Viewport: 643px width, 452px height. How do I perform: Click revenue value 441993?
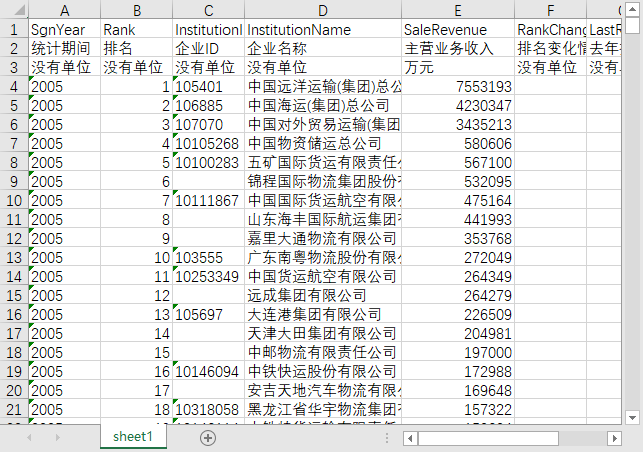(x=458, y=219)
